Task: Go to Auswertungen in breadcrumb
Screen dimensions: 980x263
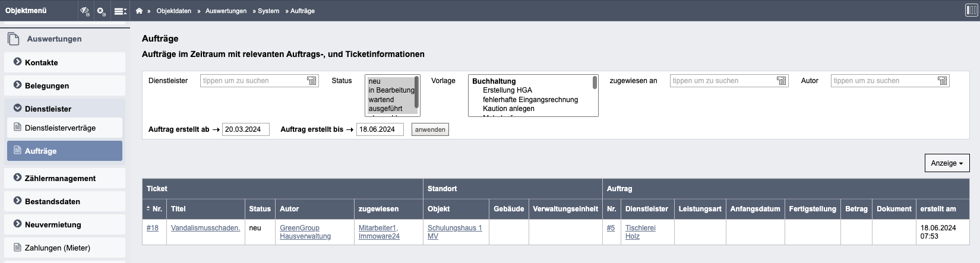Action: point(226,11)
